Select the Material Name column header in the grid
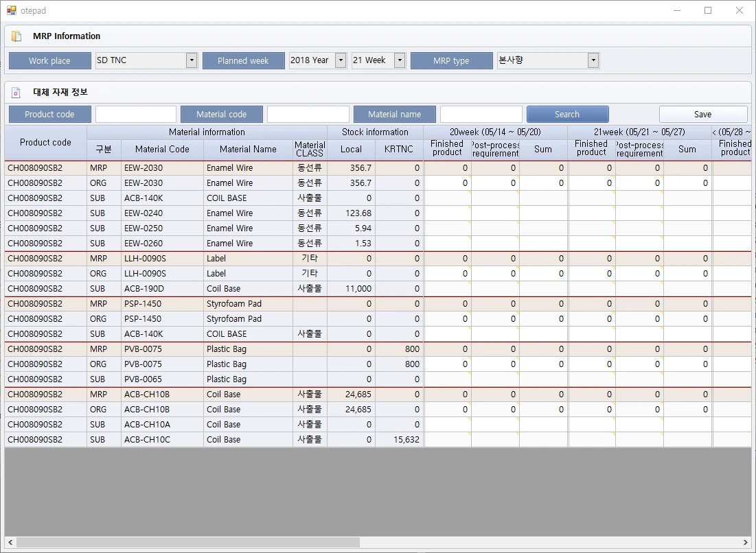The height and width of the screenshot is (553, 756). 249,150
